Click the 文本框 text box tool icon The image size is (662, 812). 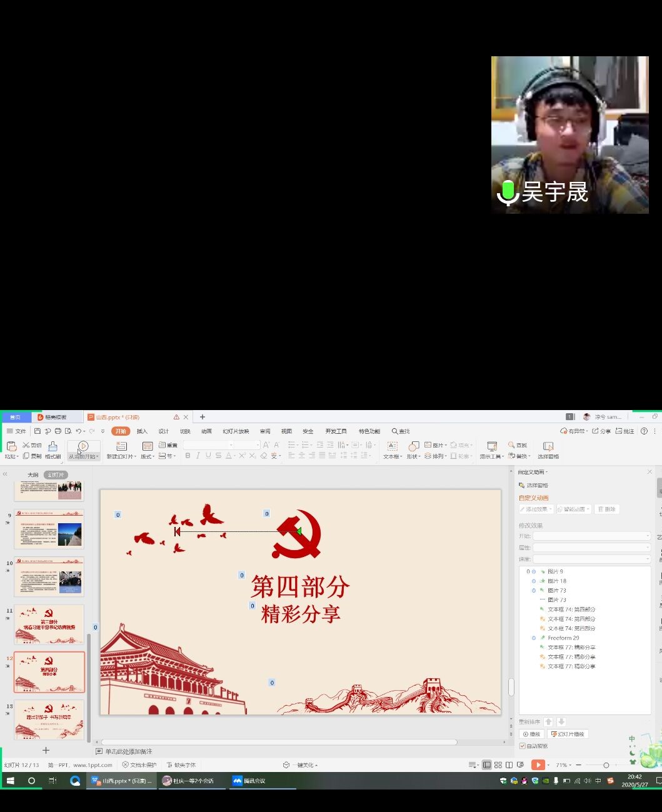click(392, 446)
